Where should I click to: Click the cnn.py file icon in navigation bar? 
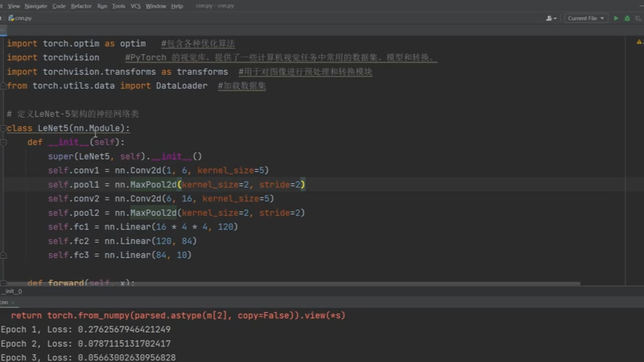(11, 18)
